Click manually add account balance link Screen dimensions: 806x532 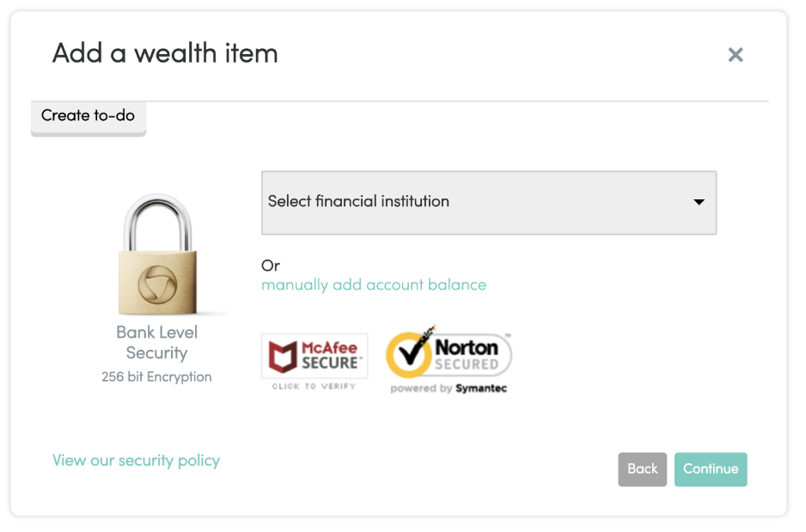374,284
